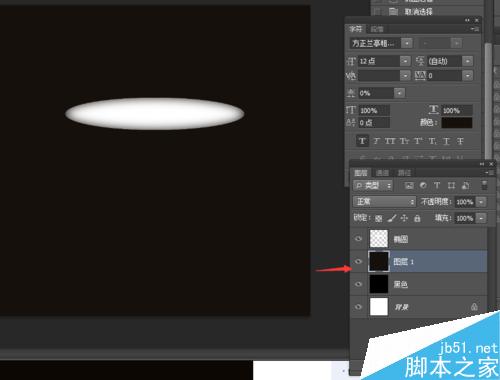Filter layers by smart objects icon
The height and width of the screenshot is (380, 500).
[466, 185]
